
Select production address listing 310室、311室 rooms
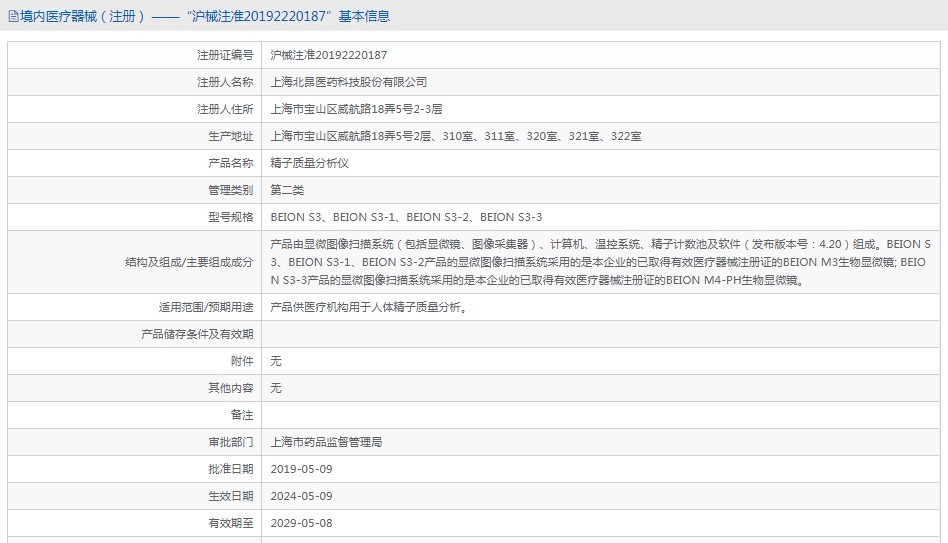pos(456,136)
